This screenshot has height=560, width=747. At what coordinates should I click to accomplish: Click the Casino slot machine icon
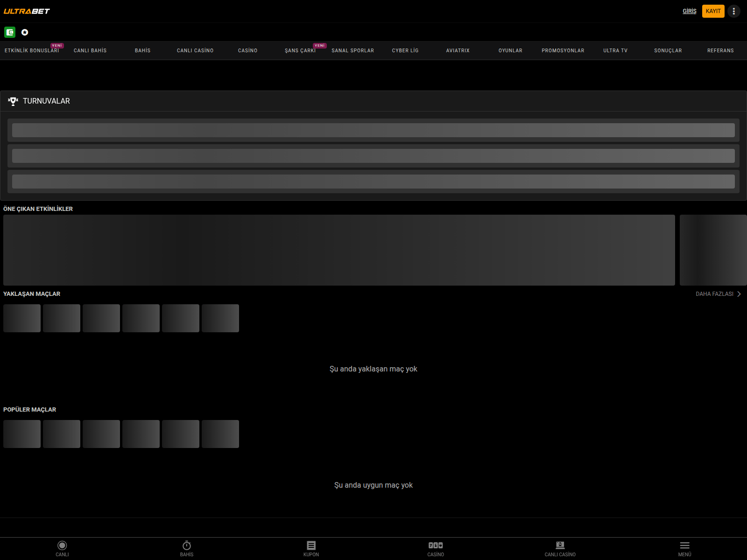click(436, 546)
